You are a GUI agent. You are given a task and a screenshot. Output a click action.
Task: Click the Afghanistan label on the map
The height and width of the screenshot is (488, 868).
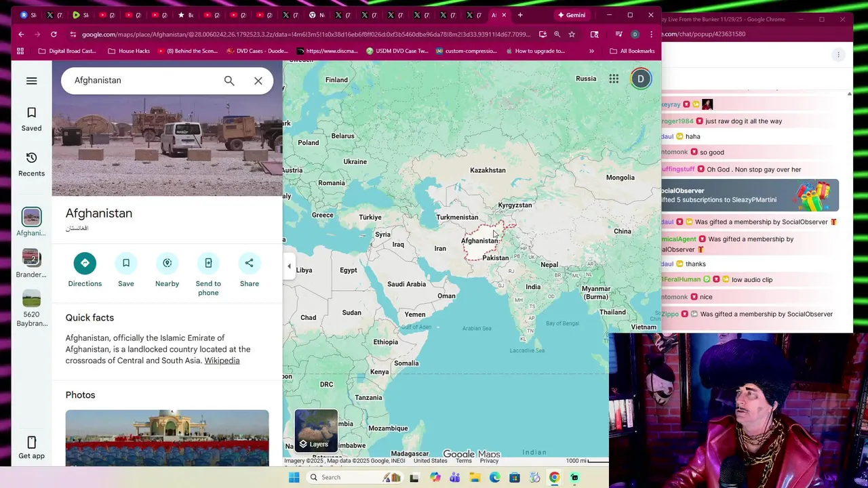479,241
